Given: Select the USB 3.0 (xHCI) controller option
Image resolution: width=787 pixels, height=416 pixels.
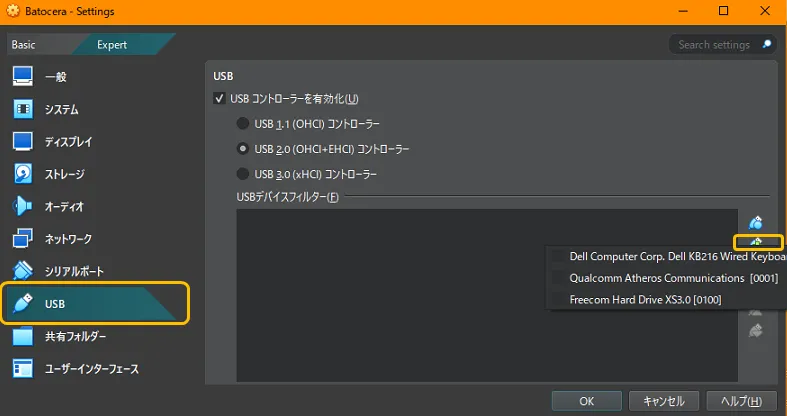Looking at the screenshot, I should pos(243,174).
